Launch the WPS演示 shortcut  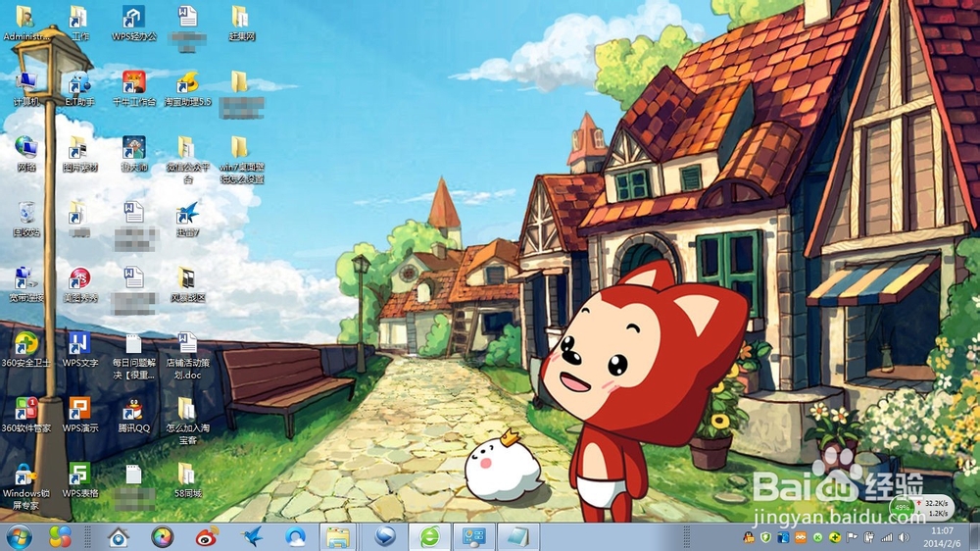click(79, 416)
